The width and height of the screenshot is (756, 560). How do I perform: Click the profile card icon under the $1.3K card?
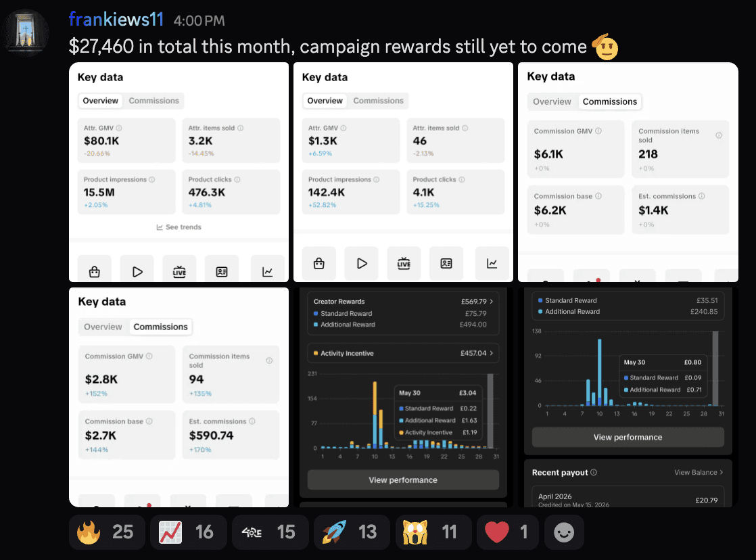click(x=446, y=263)
